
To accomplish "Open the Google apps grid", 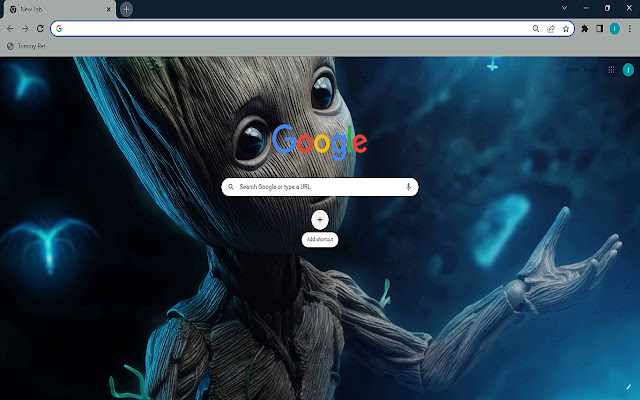I will click(x=611, y=70).
